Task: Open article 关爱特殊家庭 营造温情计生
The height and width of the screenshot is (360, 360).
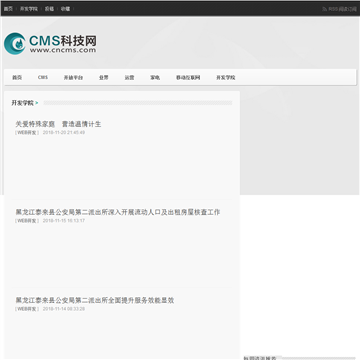Action: click(58, 124)
